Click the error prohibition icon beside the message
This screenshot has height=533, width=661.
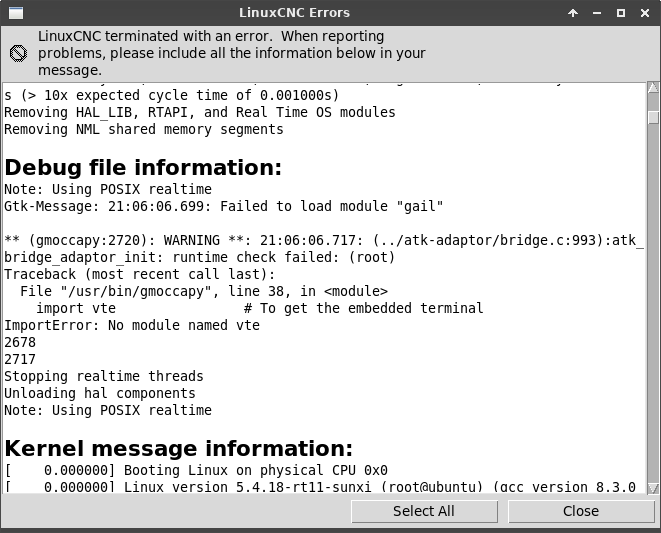[x=19, y=54]
